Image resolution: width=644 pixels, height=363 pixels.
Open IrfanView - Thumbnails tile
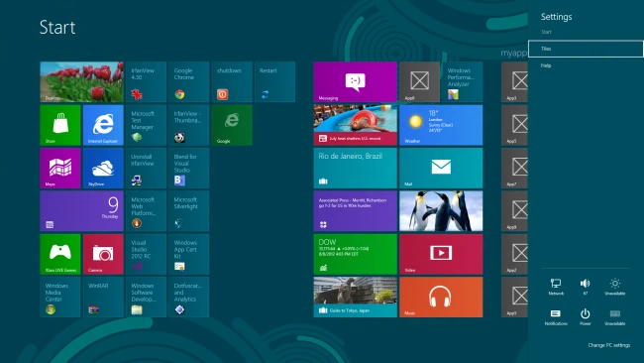click(x=189, y=125)
